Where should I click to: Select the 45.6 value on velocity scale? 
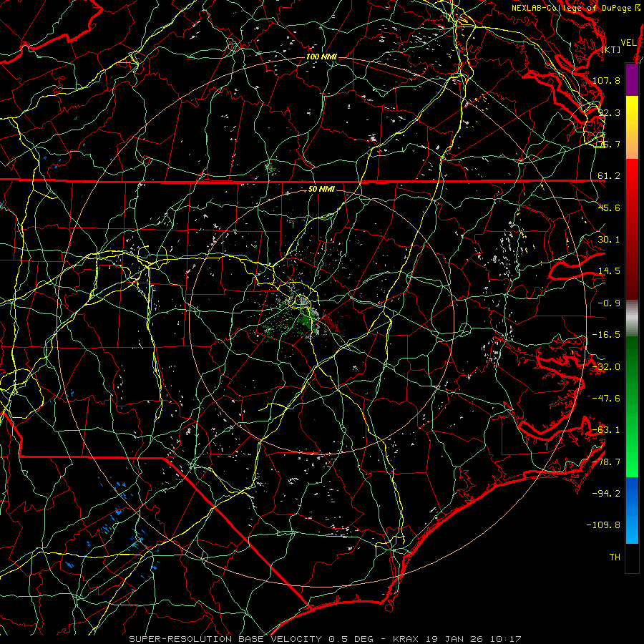click(x=609, y=208)
